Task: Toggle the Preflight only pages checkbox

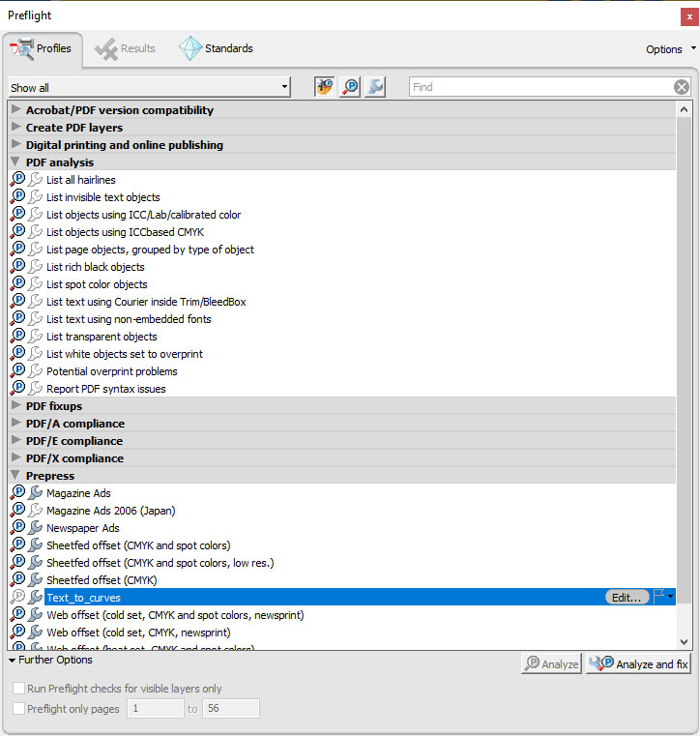Action: click(18, 708)
